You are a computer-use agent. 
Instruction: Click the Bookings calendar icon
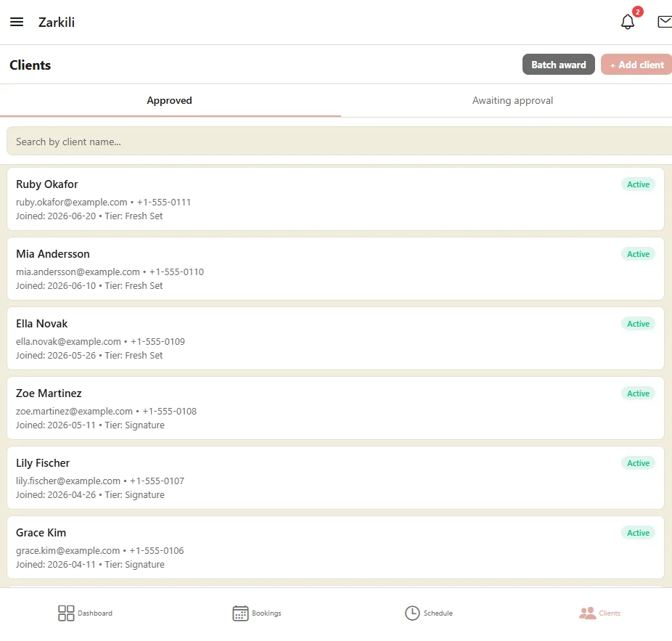tap(240, 613)
